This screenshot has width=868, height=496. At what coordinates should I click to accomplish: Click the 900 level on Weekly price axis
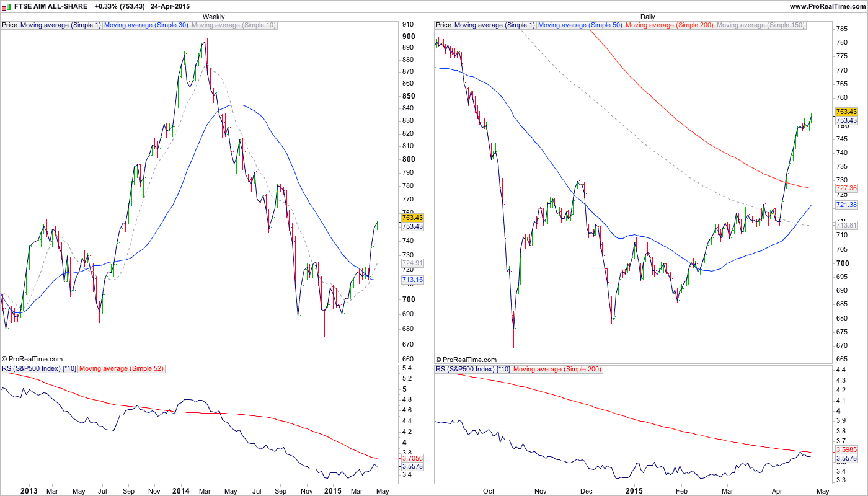click(409, 36)
